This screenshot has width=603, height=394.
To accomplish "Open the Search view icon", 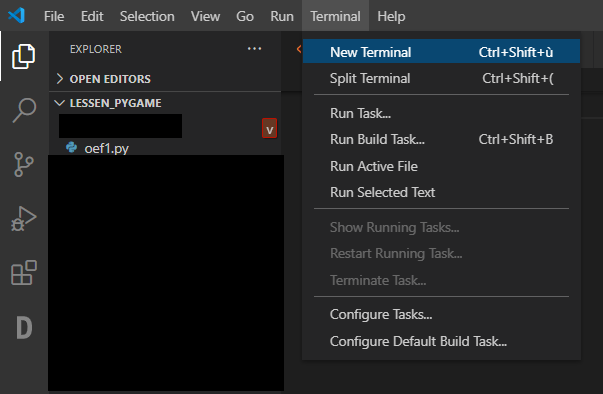I will coord(24,110).
